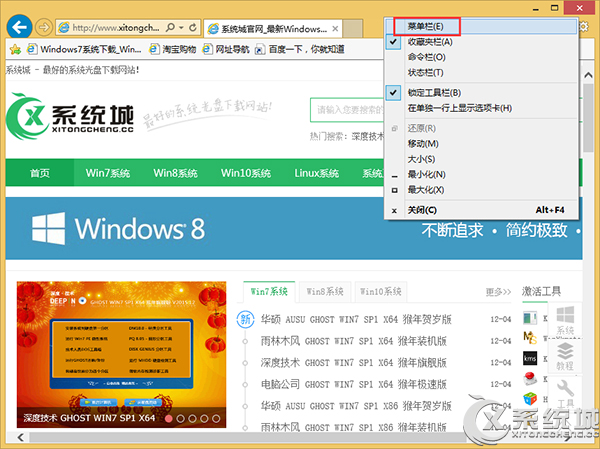
Task: Choose 最大化(X) from the menu
Action: coord(481,190)
